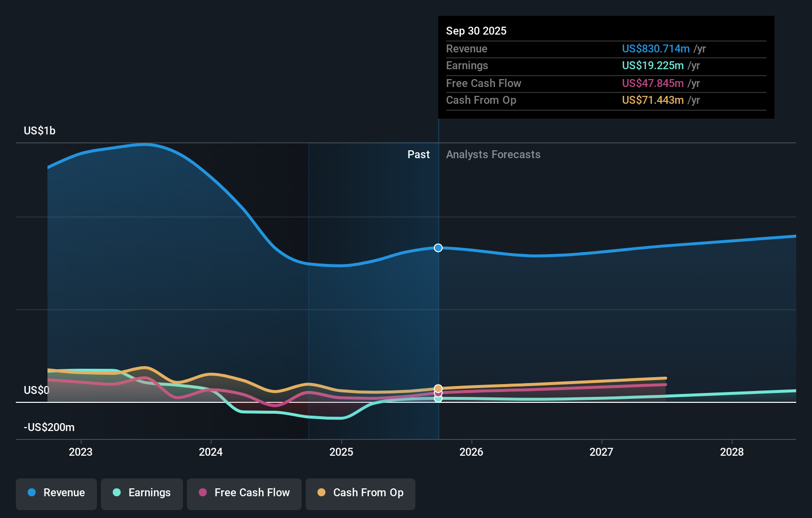Select the Cash From Op legend dot icon
Viewport: 812px width, 518px height.
pos(322,493)
